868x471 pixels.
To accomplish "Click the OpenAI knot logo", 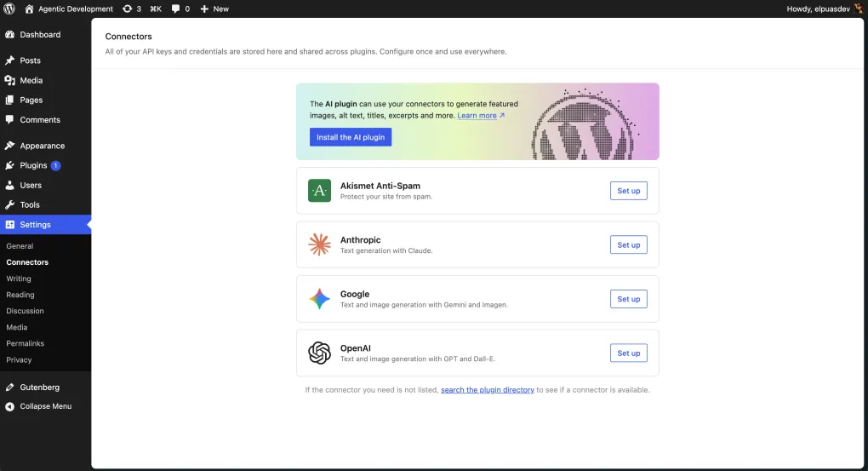I will [x=319, y=353].
